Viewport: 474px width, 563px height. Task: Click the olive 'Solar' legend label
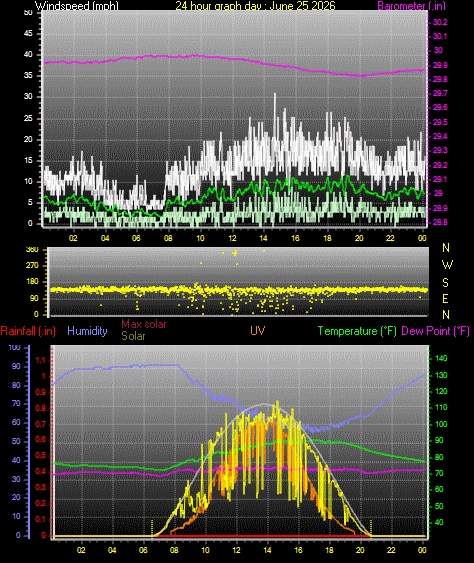(x=133, y=336)
